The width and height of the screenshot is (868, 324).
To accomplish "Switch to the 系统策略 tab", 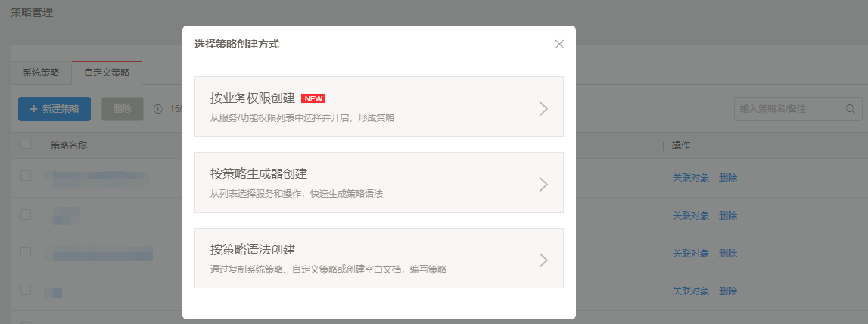I will (41, 73).
